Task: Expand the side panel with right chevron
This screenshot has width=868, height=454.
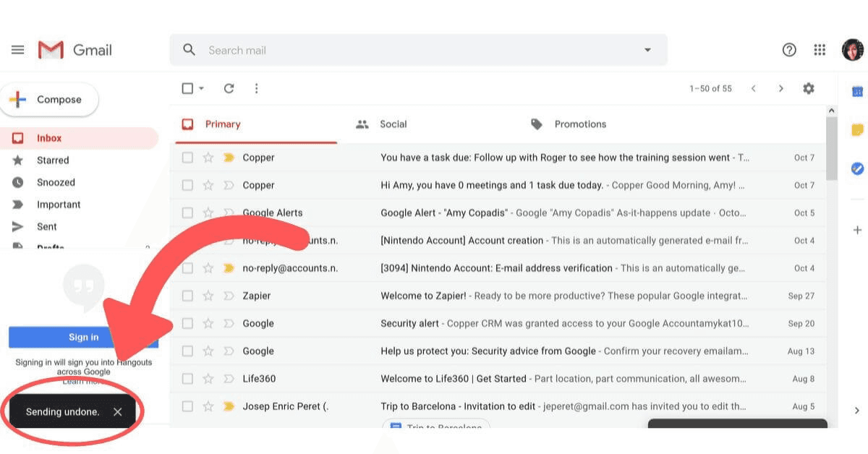Action: coord(857,411)
